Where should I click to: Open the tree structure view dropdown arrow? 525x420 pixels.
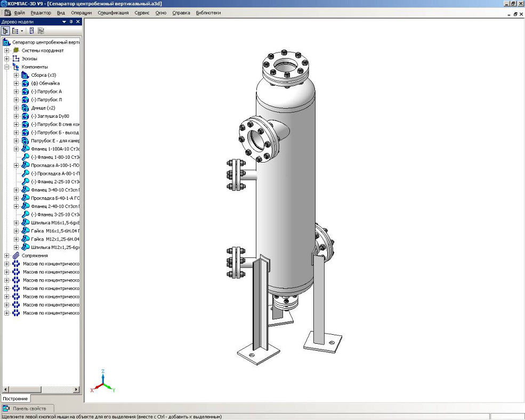point(22,31)
